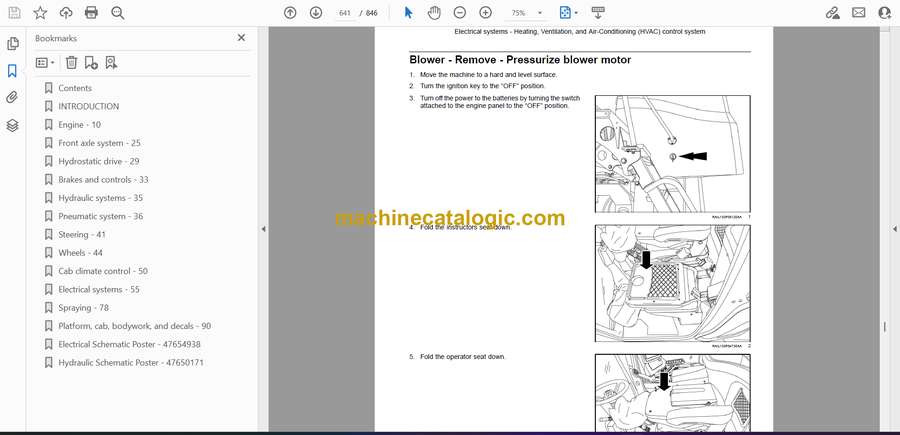Zoom out with minus icon

460,13
